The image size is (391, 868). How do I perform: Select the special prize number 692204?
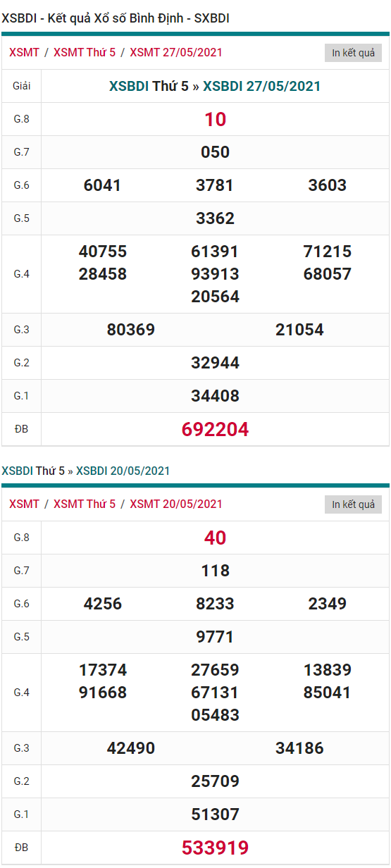point(215,429)
